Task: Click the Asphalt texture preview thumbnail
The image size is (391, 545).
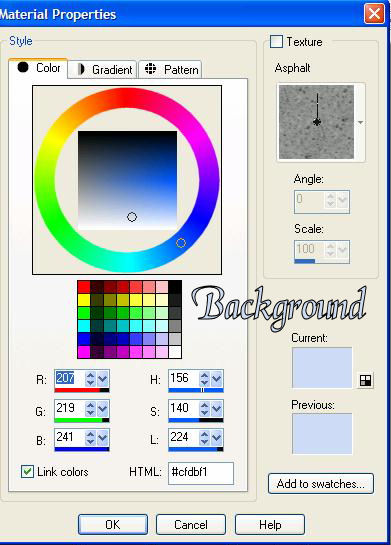Action: 316,122
